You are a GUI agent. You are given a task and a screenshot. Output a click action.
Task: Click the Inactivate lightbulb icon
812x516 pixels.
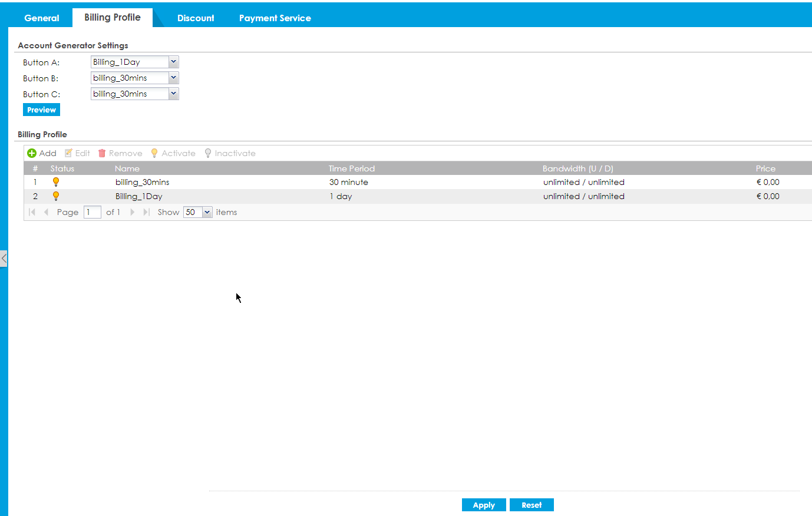[208, 153]
